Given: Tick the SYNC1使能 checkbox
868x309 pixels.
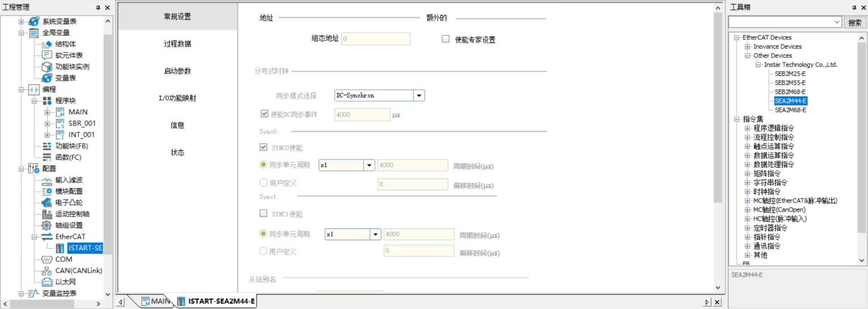Looking at the screenshot, I should click(263, 214).
